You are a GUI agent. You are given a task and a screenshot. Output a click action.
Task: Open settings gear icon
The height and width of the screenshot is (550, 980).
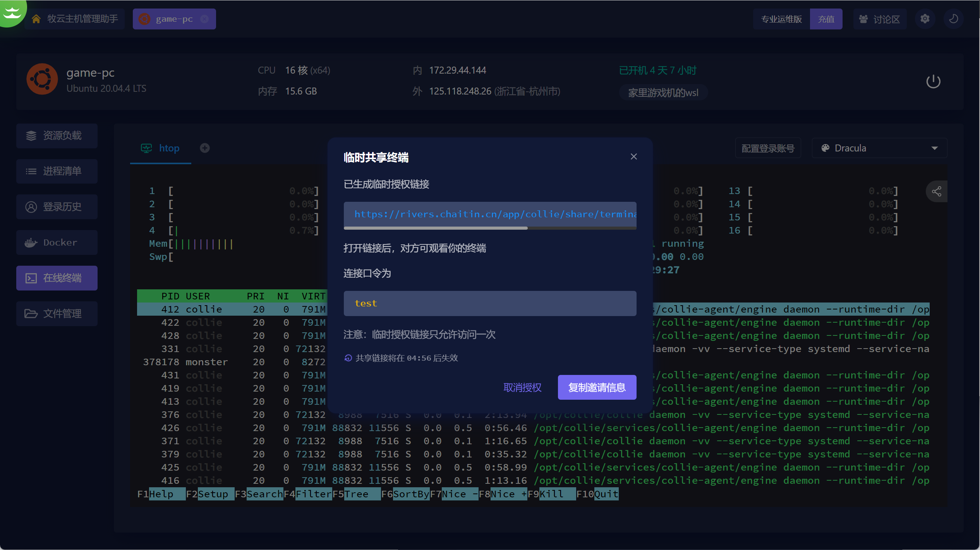pyautogui.click(x=925, y=19)
